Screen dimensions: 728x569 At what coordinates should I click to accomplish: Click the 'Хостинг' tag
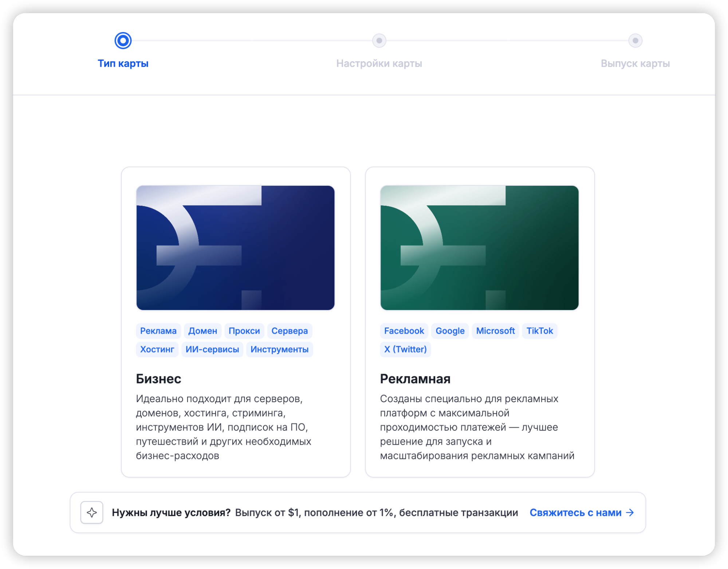coord(157,349)
